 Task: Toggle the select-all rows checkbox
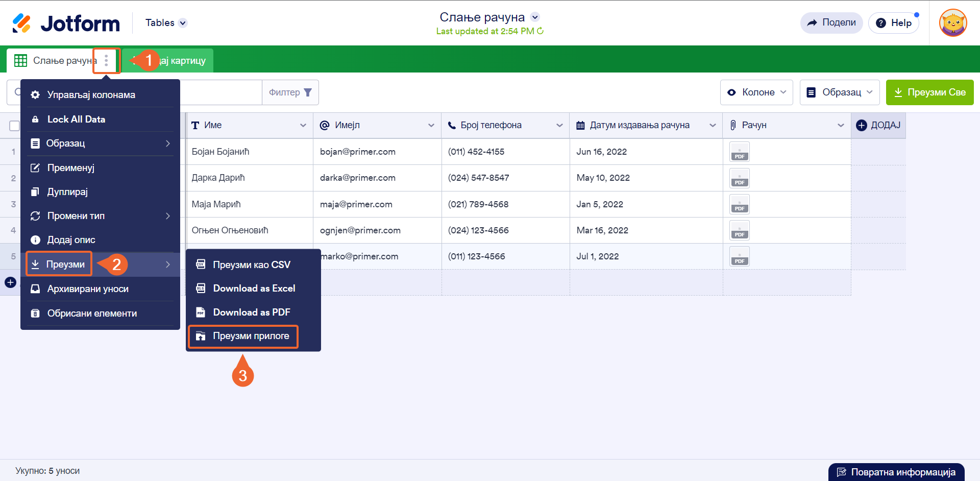(14, 126)
